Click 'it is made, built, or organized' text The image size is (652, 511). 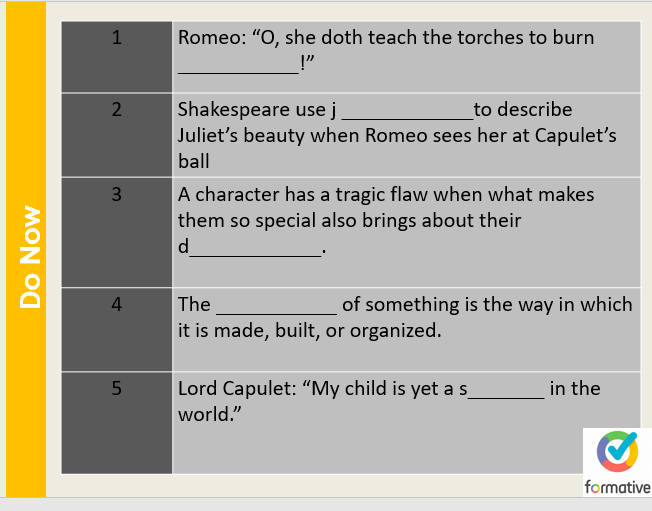pyautogui.click(x=309, y=331)
